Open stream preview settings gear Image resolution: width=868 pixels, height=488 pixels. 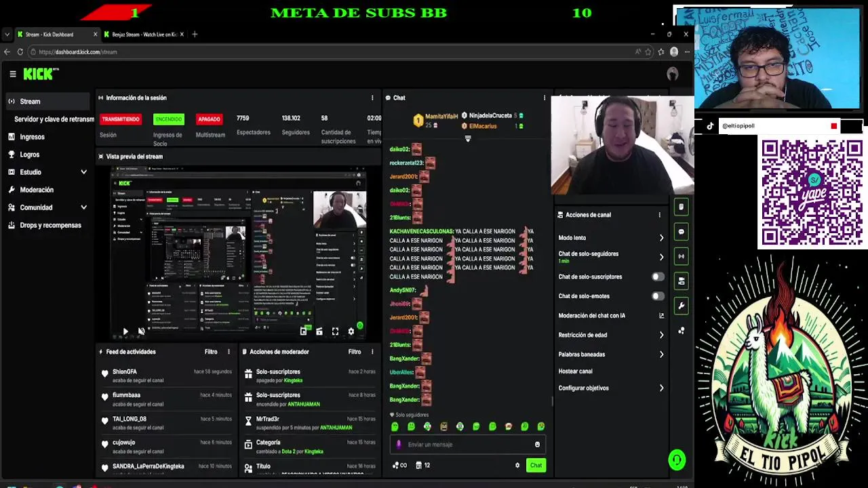tap(351, 331)
